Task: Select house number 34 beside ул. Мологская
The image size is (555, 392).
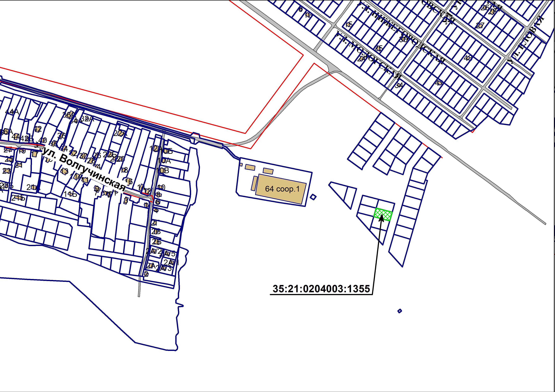Action: (399, 85)
